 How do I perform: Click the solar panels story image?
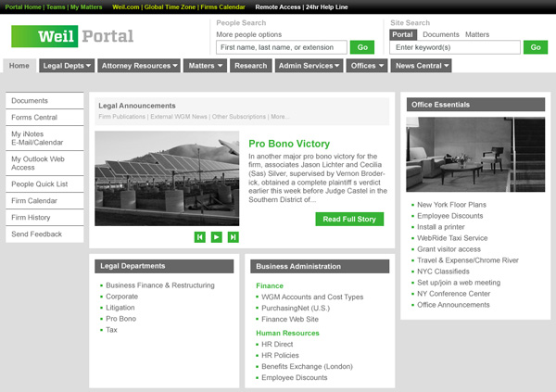pos(167,179)
